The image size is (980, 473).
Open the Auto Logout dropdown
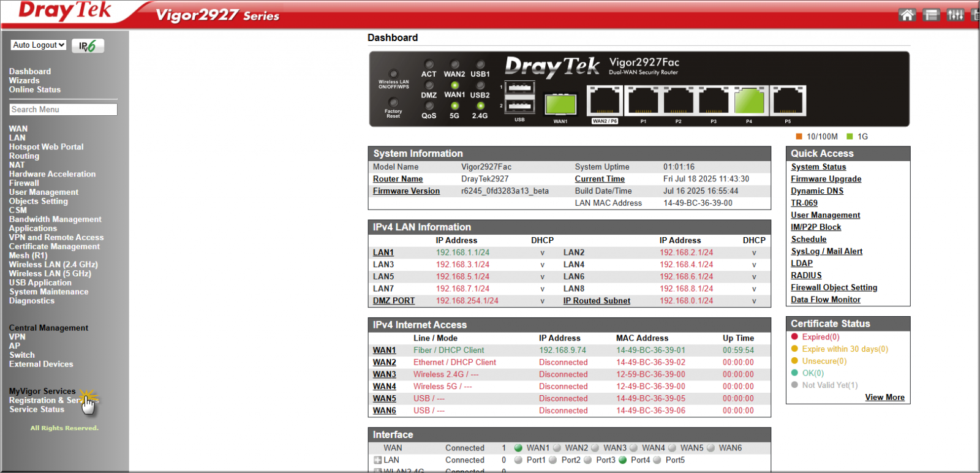click(x=39, y=45)
